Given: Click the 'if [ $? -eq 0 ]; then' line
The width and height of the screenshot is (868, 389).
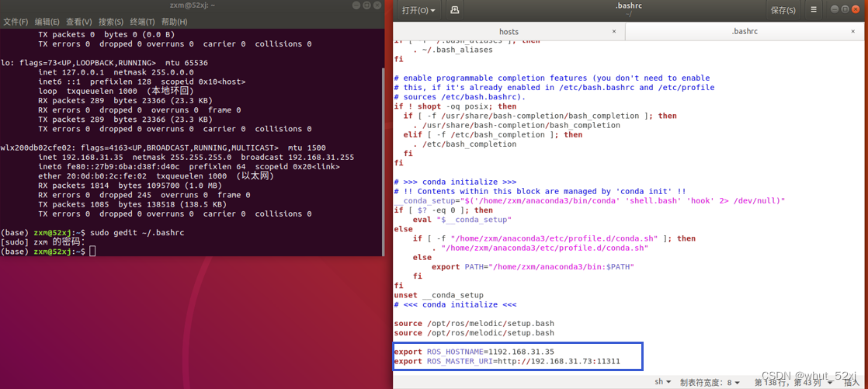Looking at the screenshot, I should 443,210.
